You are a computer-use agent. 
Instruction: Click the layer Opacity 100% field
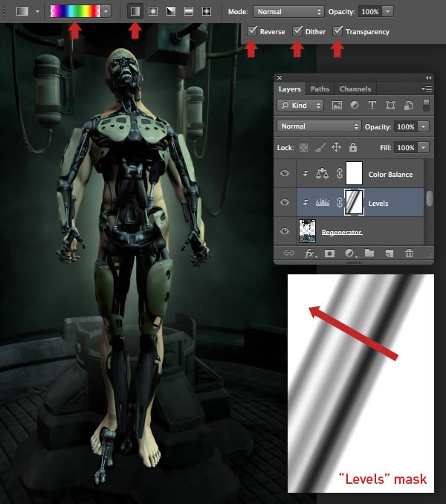point(406,126)
